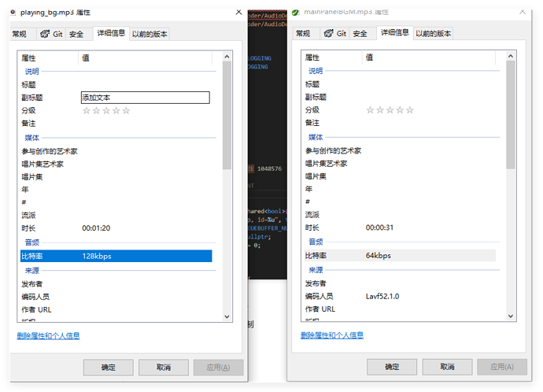Set first rating star in mainPanelBGM.mp3 window
This screenshot has width=543, height=392.
(370, 110)
